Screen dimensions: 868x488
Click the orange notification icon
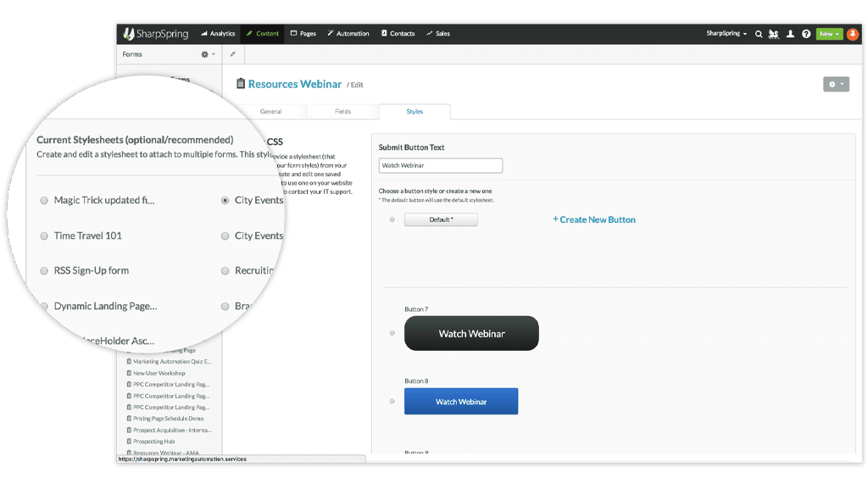pyautogui.click(x=853, y=34)
